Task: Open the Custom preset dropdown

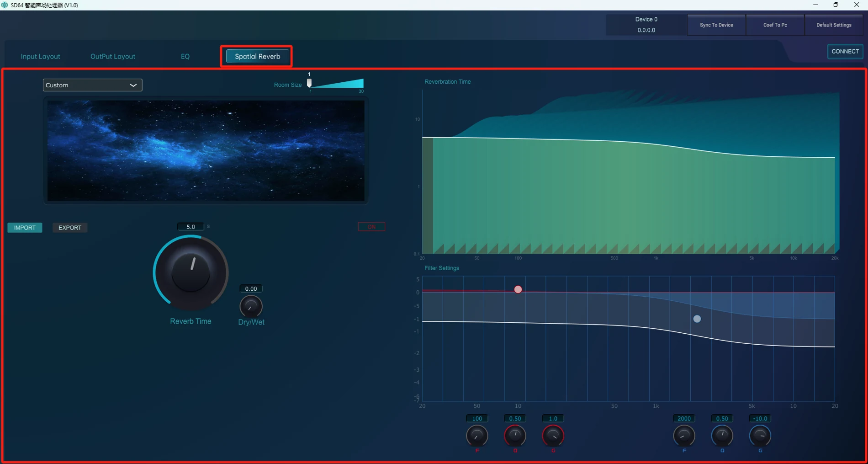Action: click(x=92, y=85)
